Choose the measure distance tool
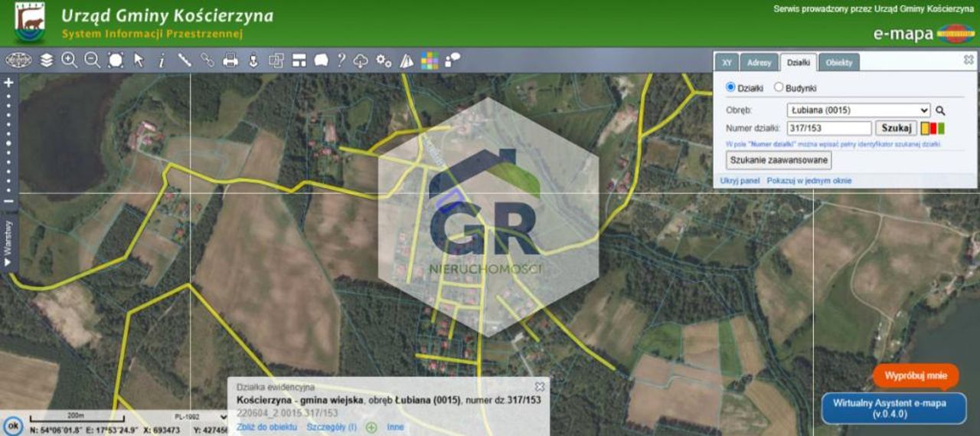This screenshot has width=980, height=436. tap(185, 60)
